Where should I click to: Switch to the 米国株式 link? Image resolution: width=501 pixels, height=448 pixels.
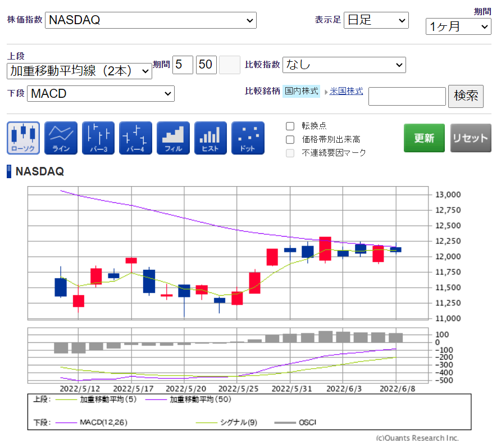[x=346, y=91]
